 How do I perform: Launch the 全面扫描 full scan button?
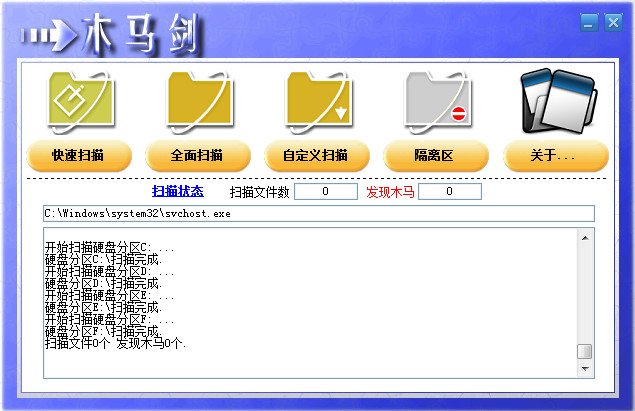coord(198,155)
